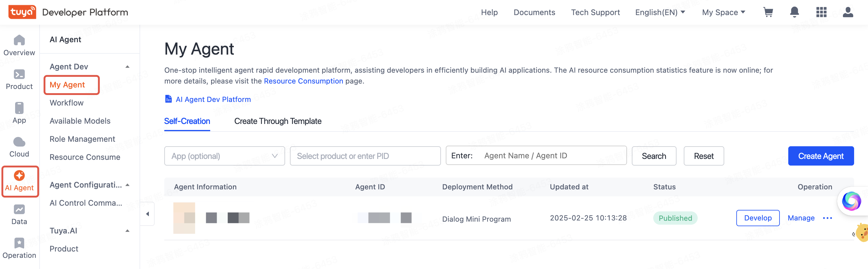
Task: Click the Create Agent button
Action: [821, 156]
